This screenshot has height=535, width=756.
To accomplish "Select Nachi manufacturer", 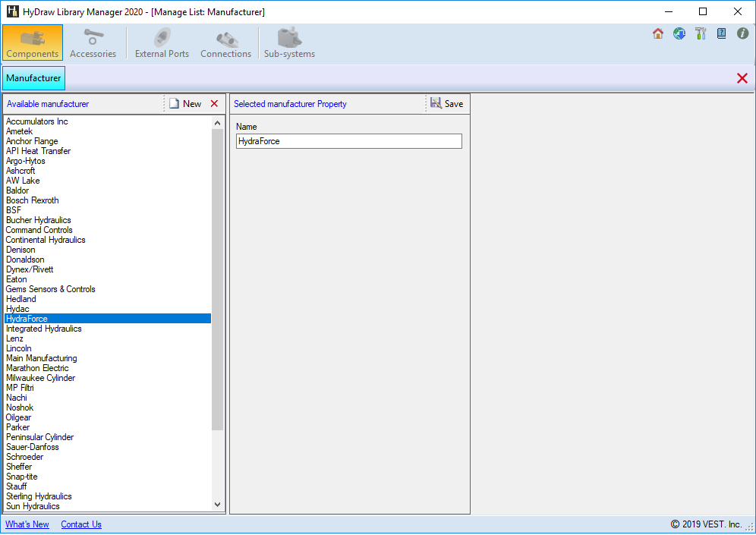I will 108,398.
